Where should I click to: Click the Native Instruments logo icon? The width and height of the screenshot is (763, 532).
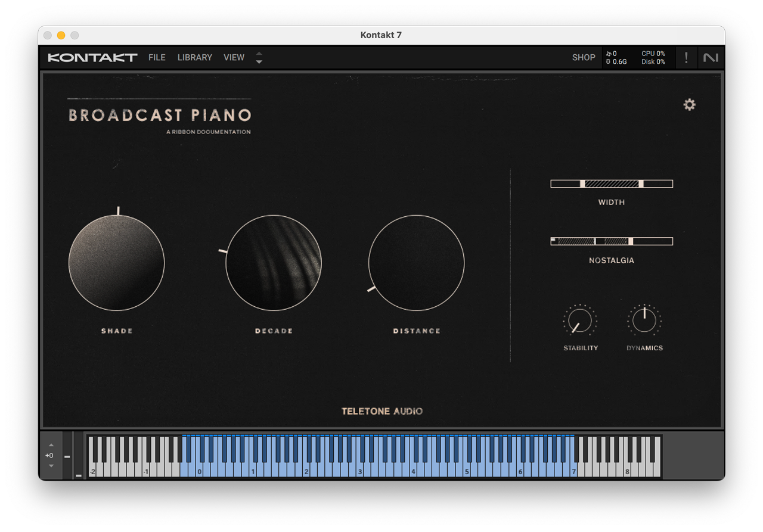tap(711, 58)
